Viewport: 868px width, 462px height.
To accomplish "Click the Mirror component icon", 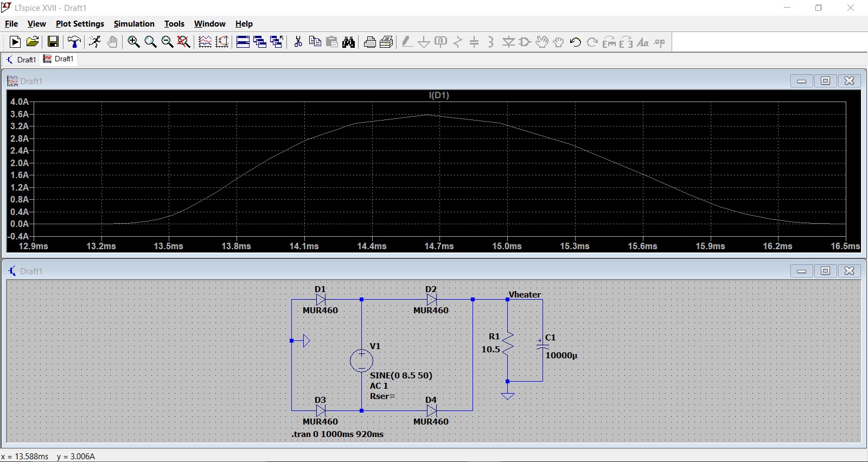I will coord(626,42).
